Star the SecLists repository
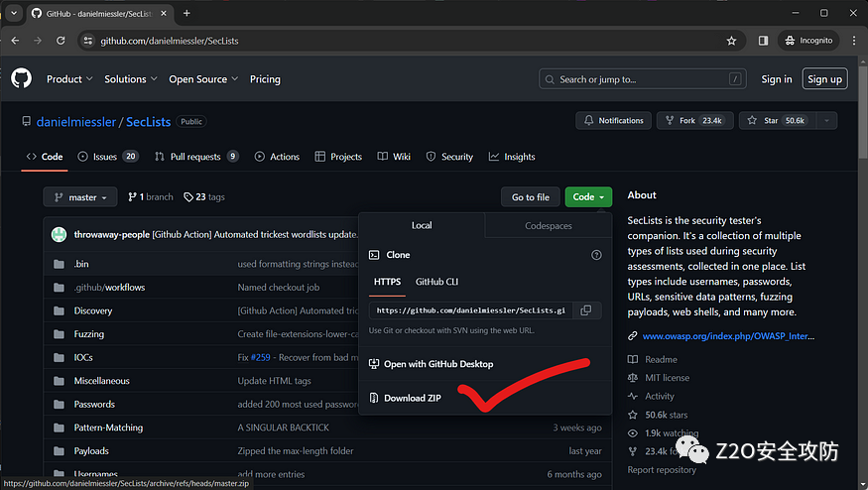Screen dimensions: 868x490 (778, 121)
